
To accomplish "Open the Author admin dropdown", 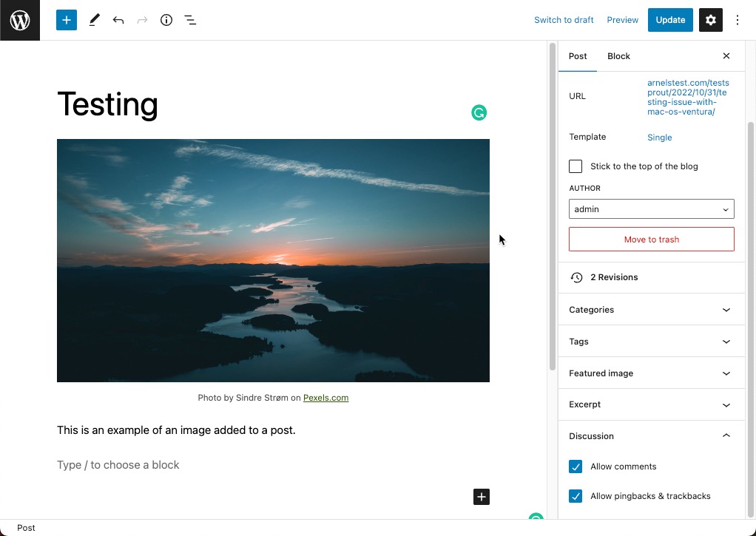I will 651,209.
